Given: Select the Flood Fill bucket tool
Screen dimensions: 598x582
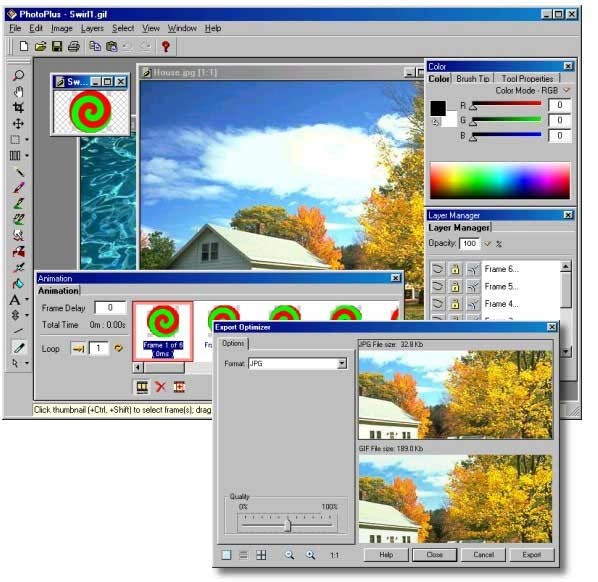Looking at the screenshot, I should click(x=18, y=283).
